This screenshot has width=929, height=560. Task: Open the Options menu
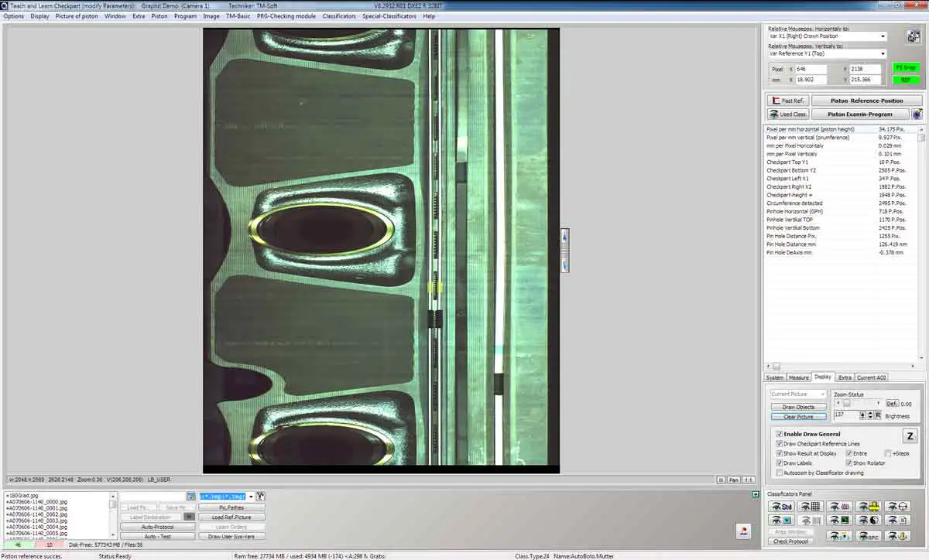13,15
